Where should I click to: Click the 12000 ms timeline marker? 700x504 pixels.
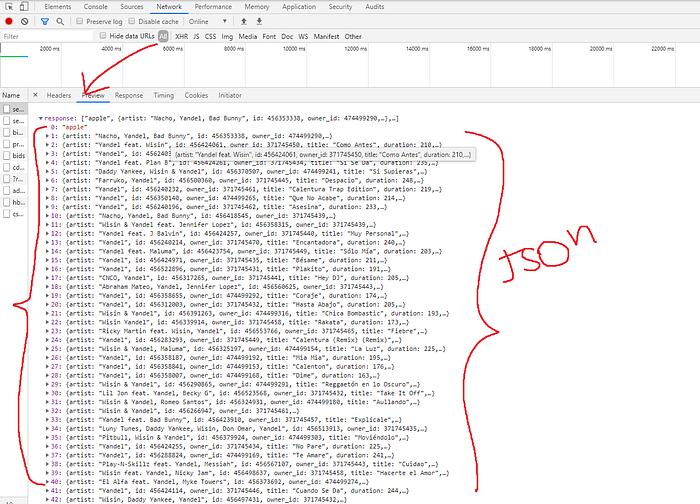click(356, 48)
